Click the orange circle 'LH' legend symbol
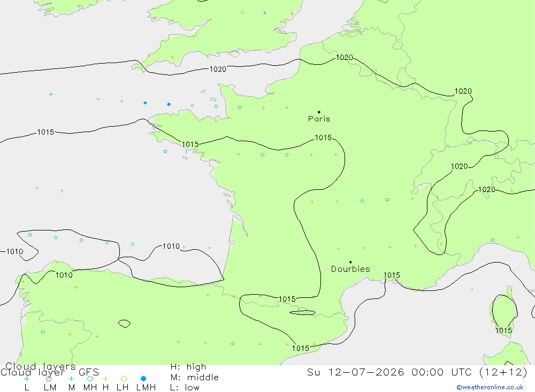 pyautogui.click(x=124, y=379)
